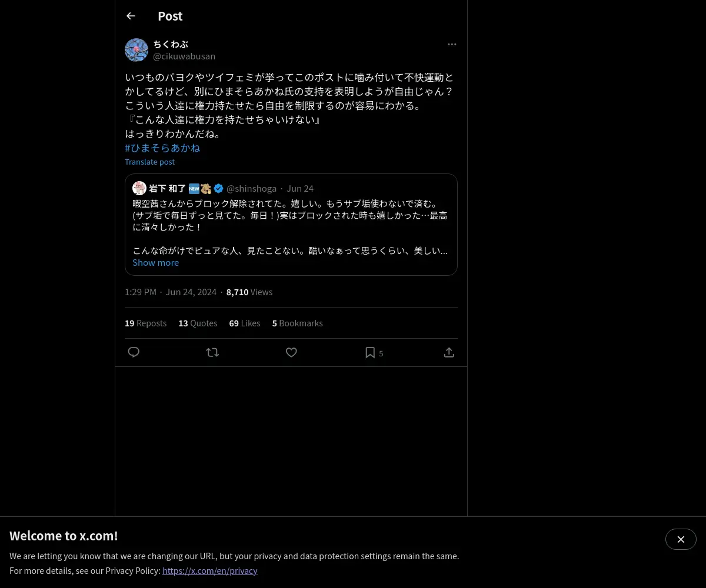View the 13 Quotes list
The width and height of the screenshot is (706, 588).
coord(198,323)
